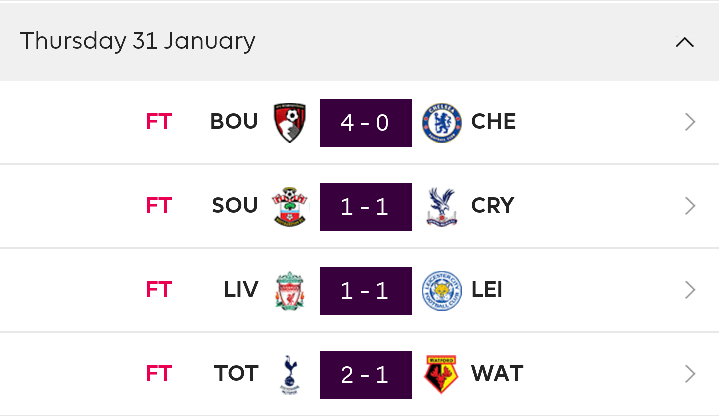Click the Chelsea club crest
719x416 pixels.
(442, 123)
